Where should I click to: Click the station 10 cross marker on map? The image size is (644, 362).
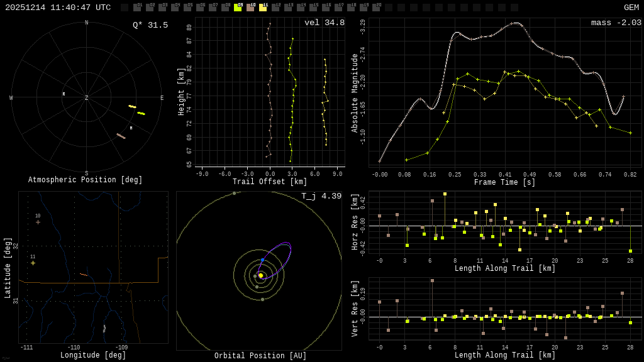tap(38, 222)
